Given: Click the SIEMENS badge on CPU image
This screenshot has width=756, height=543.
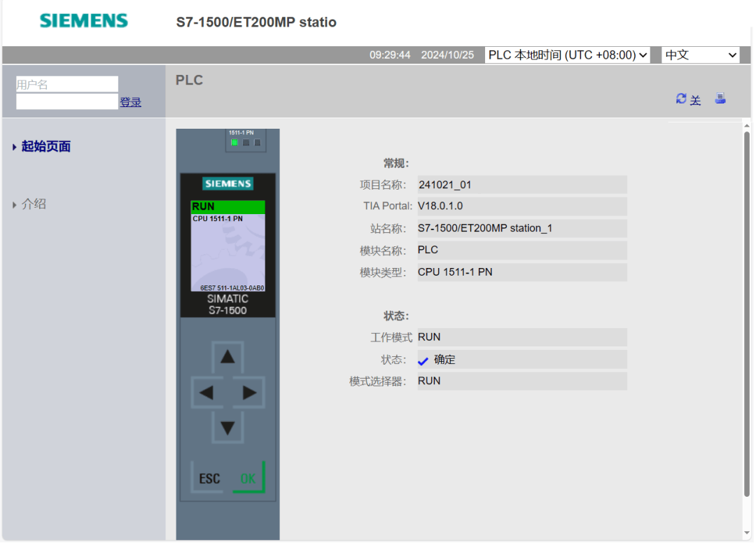Looking at the screenshot, I should click(x=227, y=183).
